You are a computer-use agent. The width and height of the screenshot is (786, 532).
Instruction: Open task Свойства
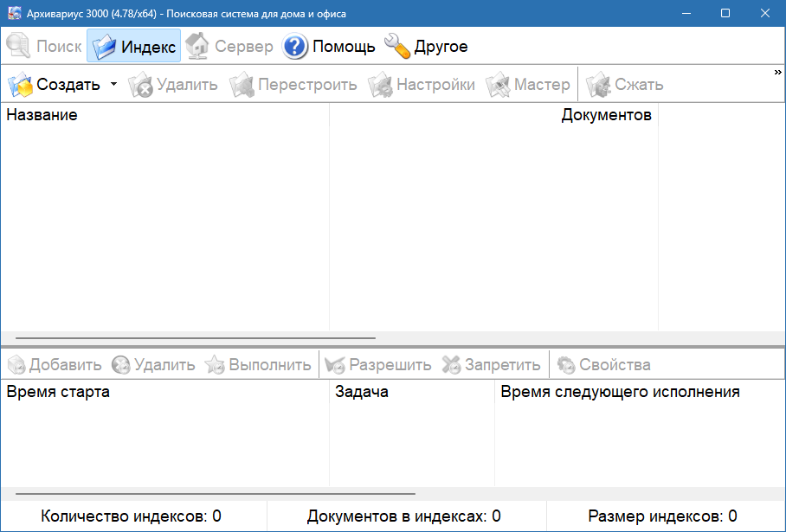pos(604,365)
